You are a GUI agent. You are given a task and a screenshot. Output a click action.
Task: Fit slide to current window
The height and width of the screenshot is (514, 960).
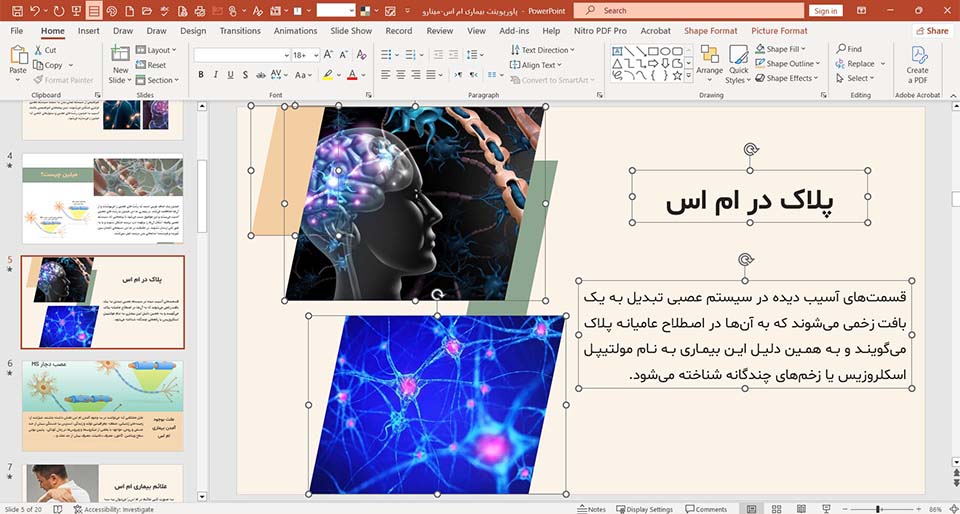953,509
